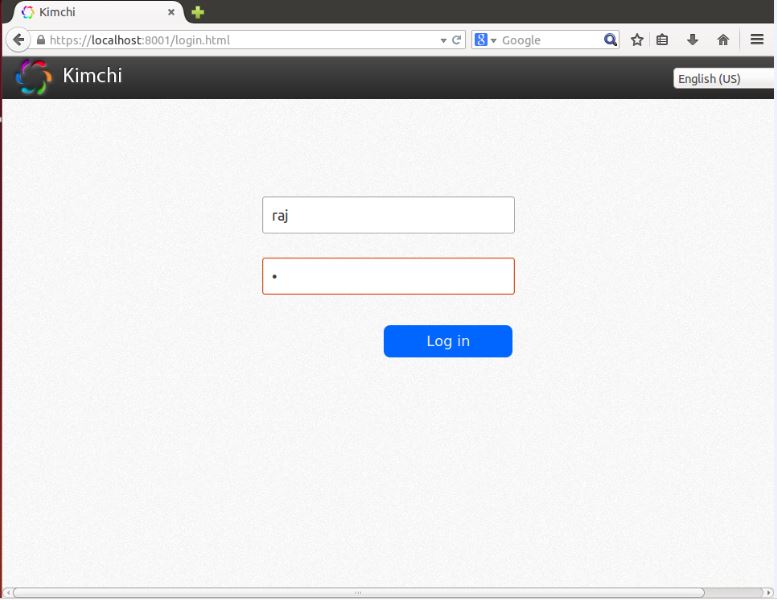Click the scrollbar left arrow
The height and width of the screenshot is (600, 777).
coord(7,593)
